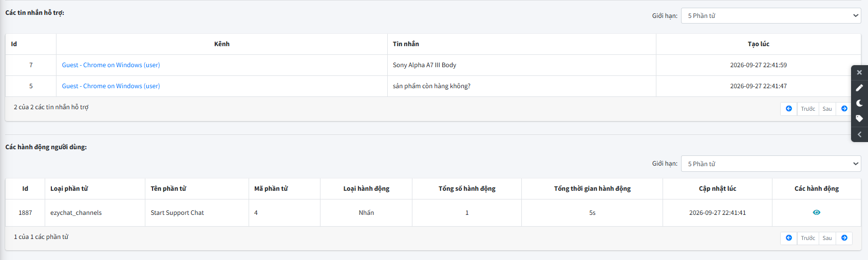Open Guest channel link for message 7

click(x=111, y=65)
